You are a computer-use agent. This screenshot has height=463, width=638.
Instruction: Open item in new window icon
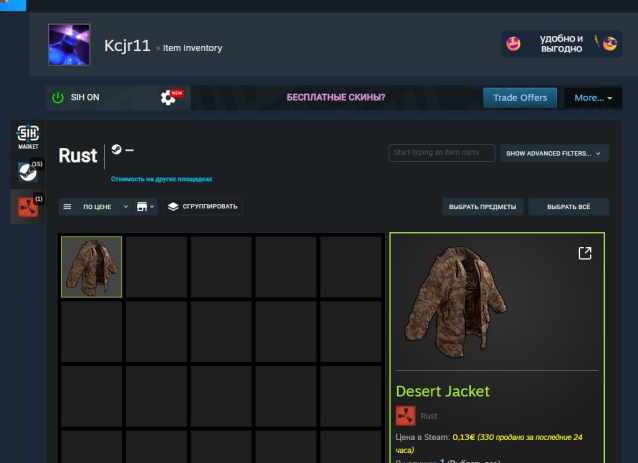coord(585,253)
